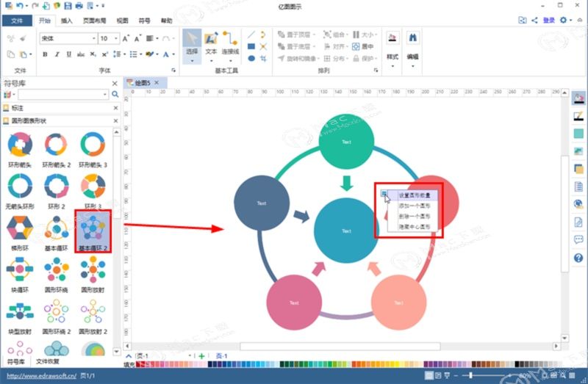Select the crop tool icon
Viewport: 588px width, 384px height.
tap(263, 59)
